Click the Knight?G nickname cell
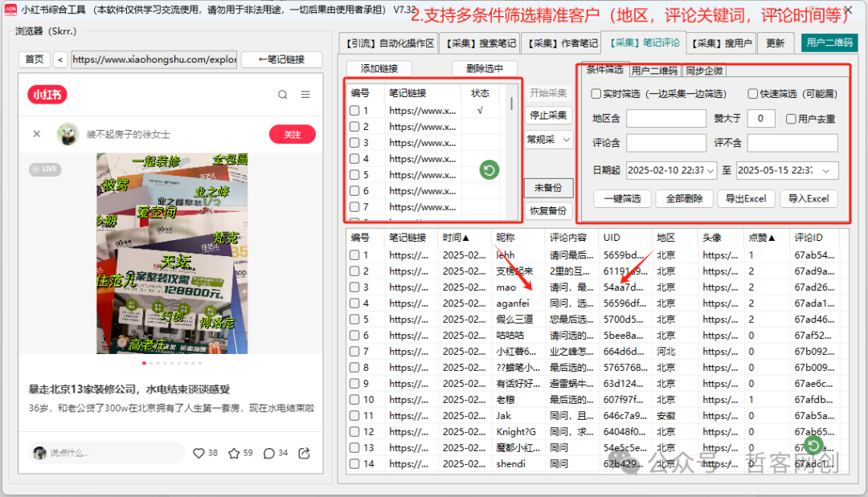The height and width of the screenshot is (497, 868). (x=516, y=432)
